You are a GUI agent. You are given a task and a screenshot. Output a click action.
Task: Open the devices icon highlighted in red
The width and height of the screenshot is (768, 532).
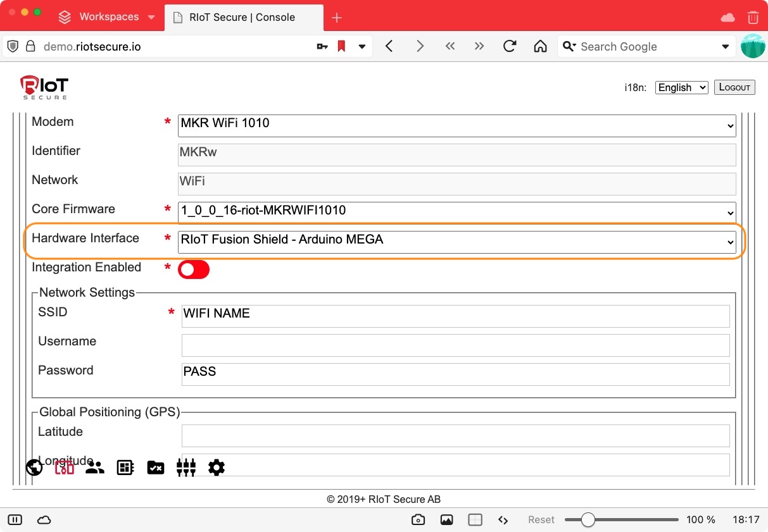[x=65, y=467]
